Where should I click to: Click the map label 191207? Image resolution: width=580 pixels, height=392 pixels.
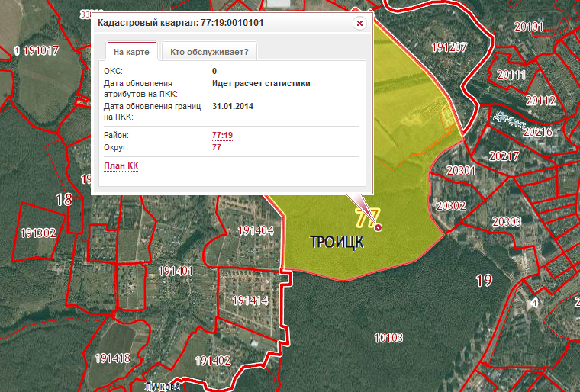pos(449,47)
